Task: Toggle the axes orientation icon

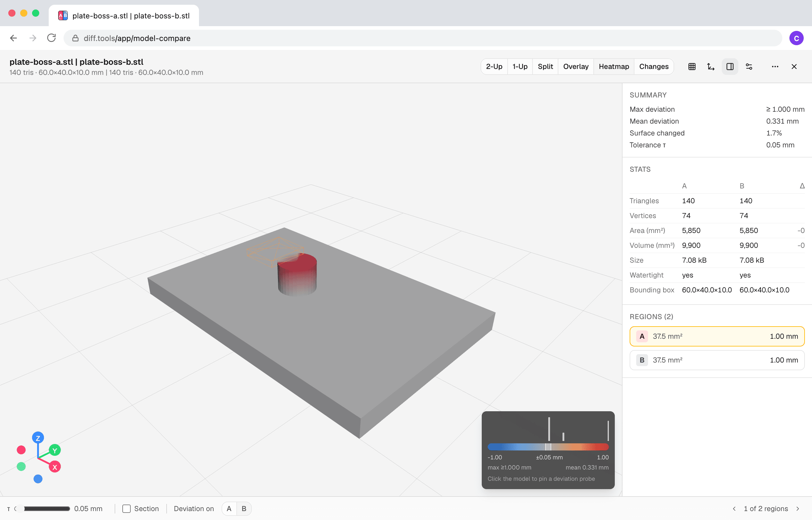Action: coord(711,67)
